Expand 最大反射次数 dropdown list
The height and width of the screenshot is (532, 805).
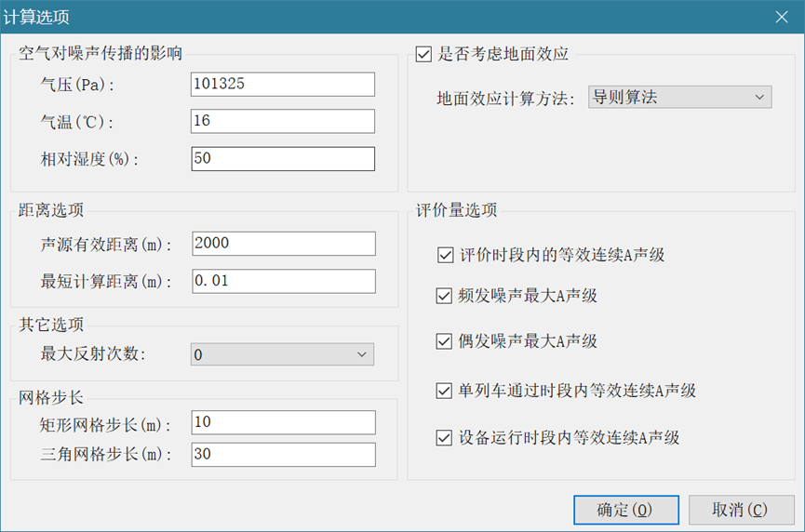[281, 354]
